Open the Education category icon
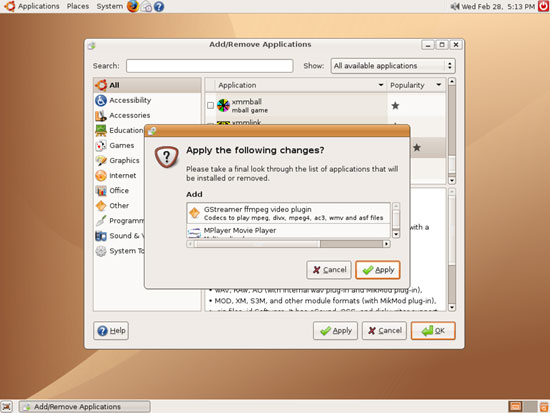 coord(101,131)
